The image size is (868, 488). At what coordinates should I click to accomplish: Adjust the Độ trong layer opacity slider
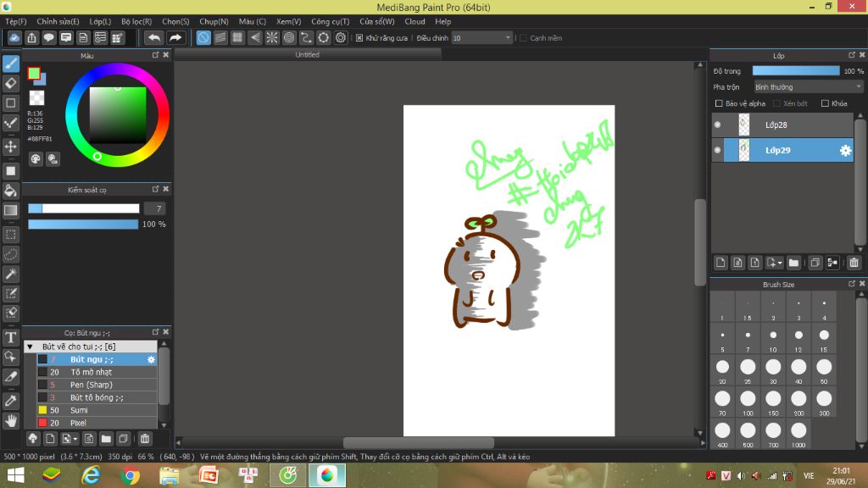[x=795, y=71]
